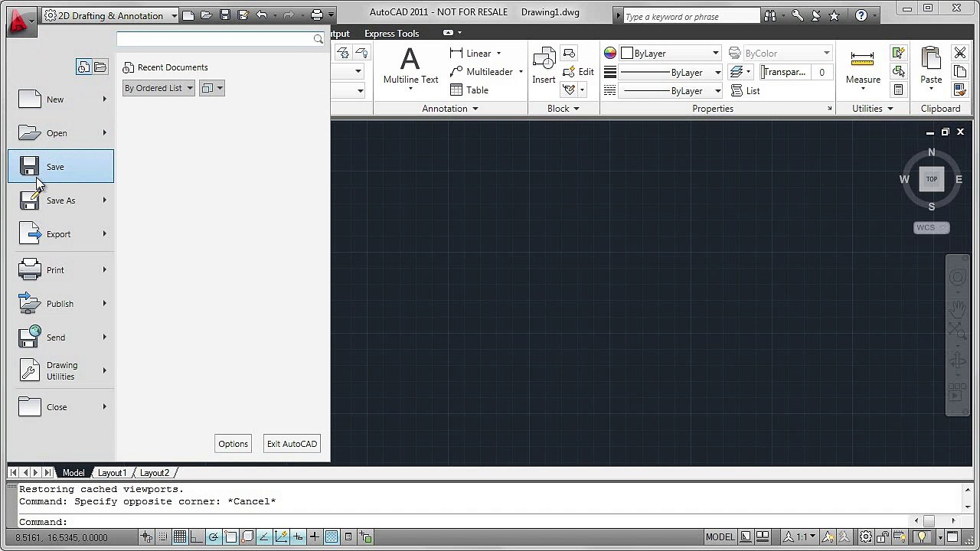Click the binoculars search icon
The width and height of the screenshot is (980, 551).
click(x=769, y=15)
